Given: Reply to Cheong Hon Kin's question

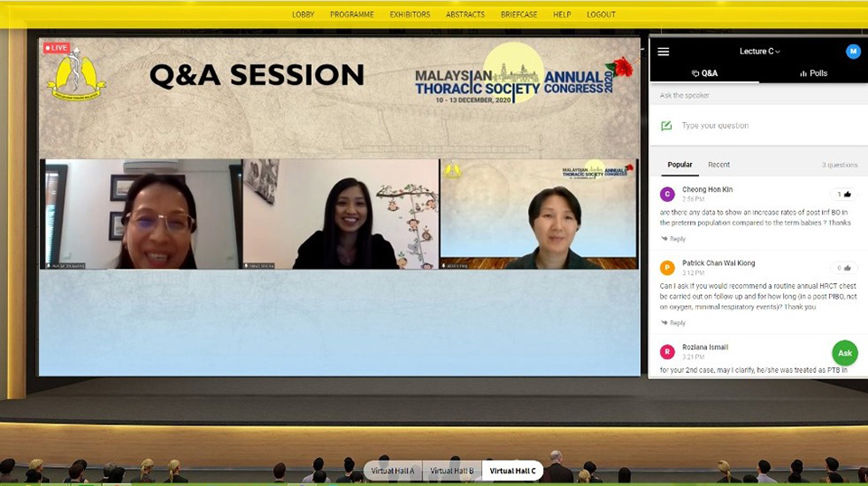Looking at the screenshot, I should click(673, 239).
